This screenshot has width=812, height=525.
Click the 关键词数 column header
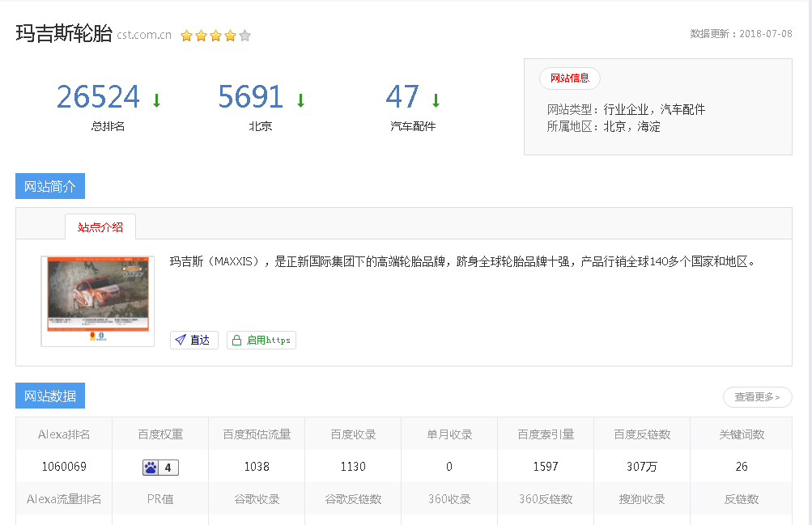click(x=742, y=434)
